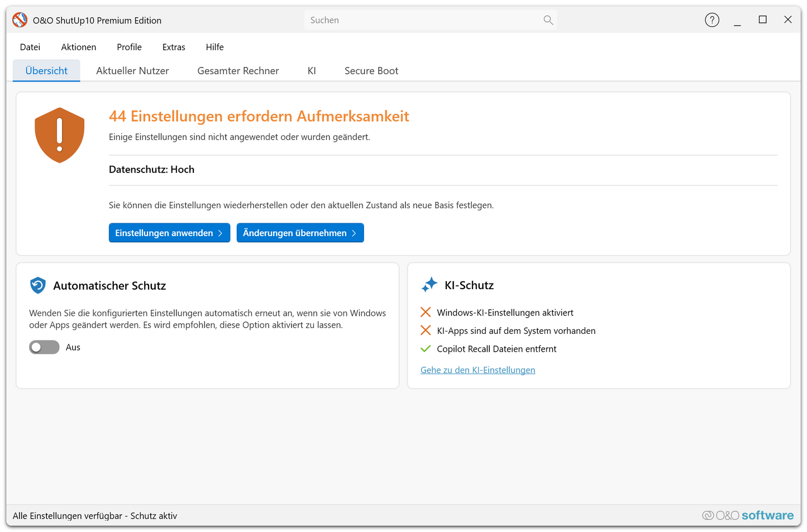Open the Profile menu
Viewport: 807px width, 532px height.
point(129,47)
